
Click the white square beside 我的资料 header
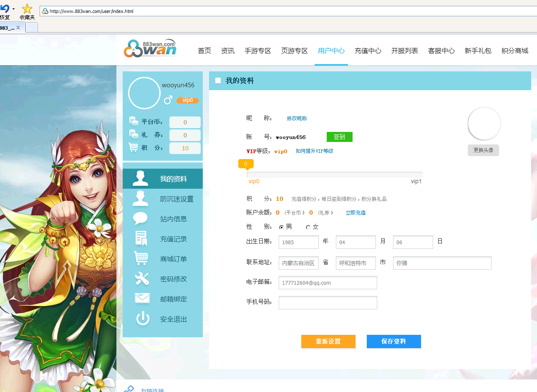[x=218, y=81]
